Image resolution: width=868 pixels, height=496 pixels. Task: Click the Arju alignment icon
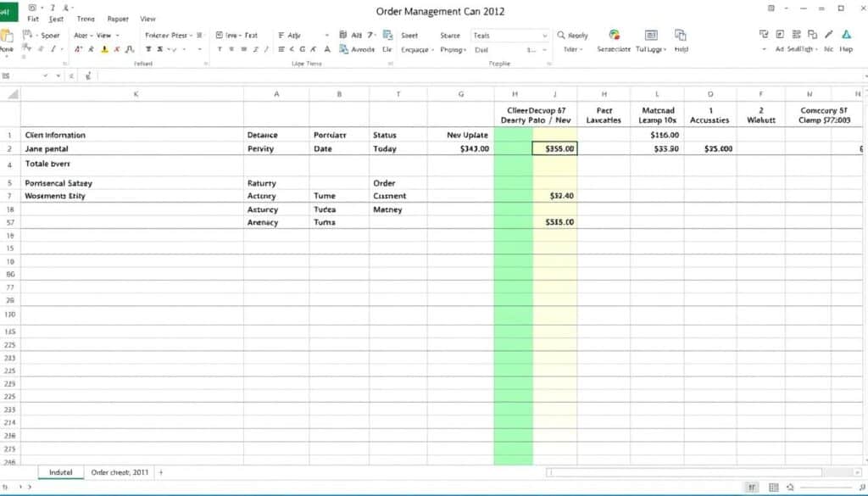(281, 35)
